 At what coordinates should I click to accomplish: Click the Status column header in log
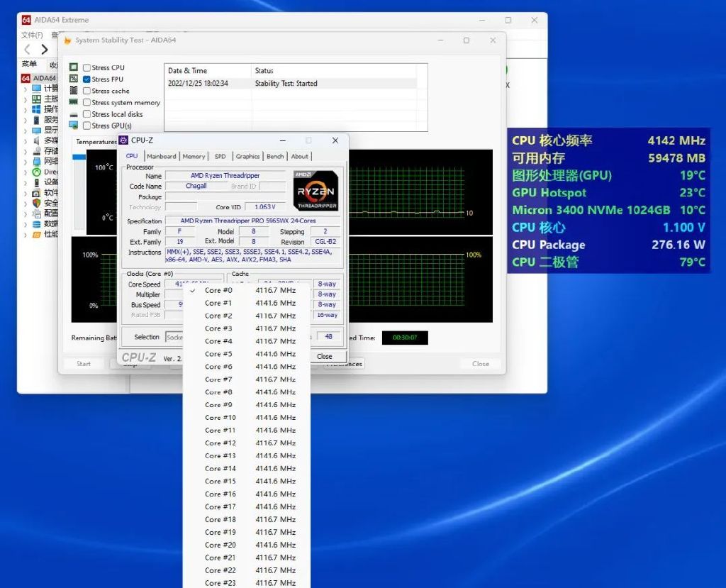[264, 71]
